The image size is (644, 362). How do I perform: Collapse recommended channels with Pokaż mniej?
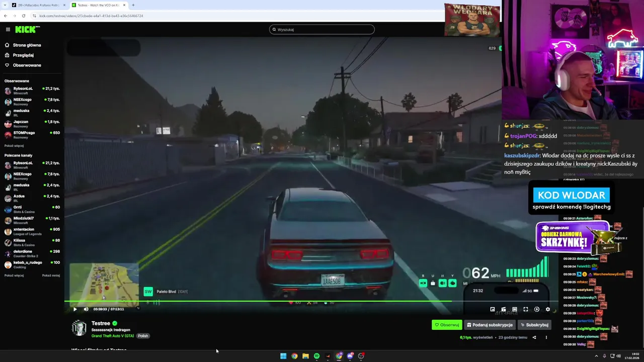[51, 276]
